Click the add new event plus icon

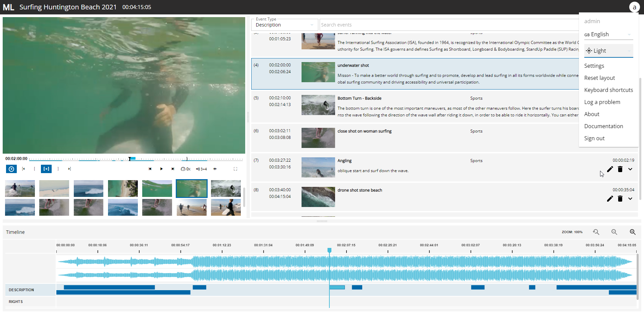pos(11,169)
